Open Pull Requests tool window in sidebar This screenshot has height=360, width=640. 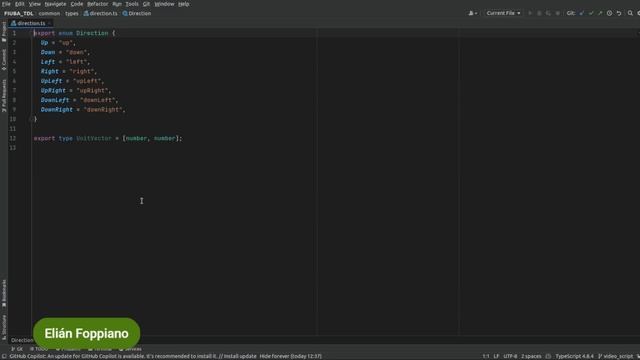4,96
